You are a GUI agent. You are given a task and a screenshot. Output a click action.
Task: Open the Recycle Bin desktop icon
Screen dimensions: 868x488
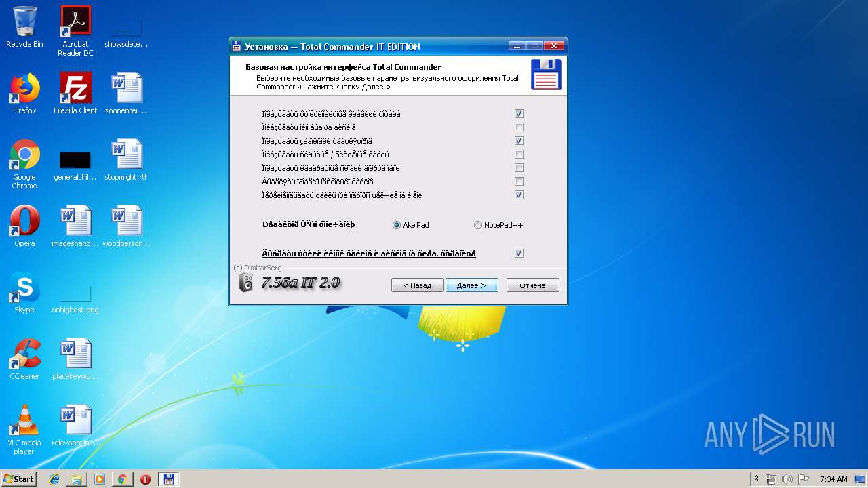pos(24,27)
